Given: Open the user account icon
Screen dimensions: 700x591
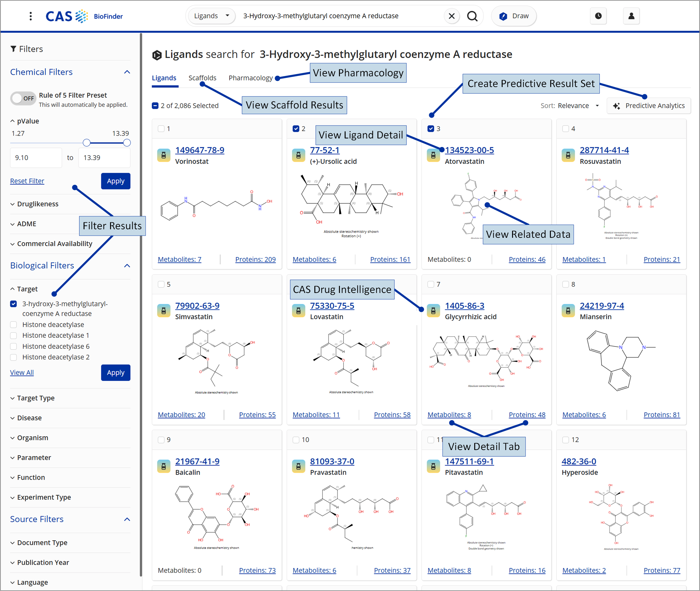Looking at the screenshot, I should click(631, 16).
